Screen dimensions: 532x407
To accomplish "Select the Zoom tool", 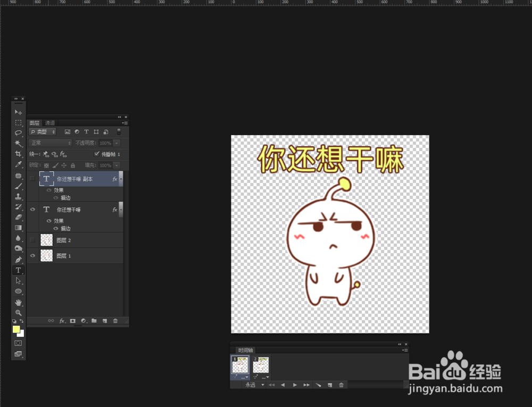I will click(x=18, y=313).
